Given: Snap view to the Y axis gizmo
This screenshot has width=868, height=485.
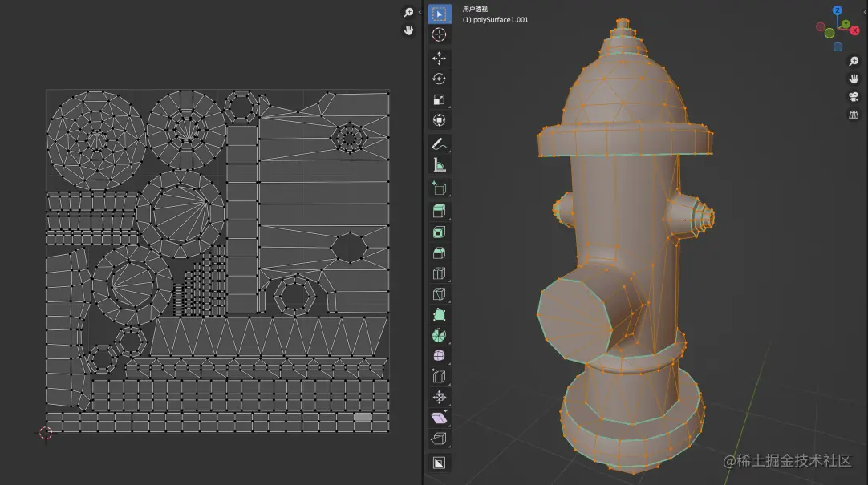Looking at the screenshot, I should [x=846, y=24].
